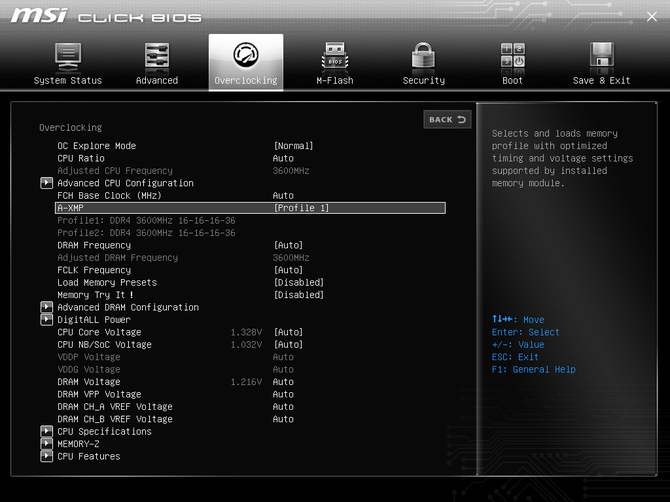
Task: Switch to the Advanced tab label
Action: 157,80
